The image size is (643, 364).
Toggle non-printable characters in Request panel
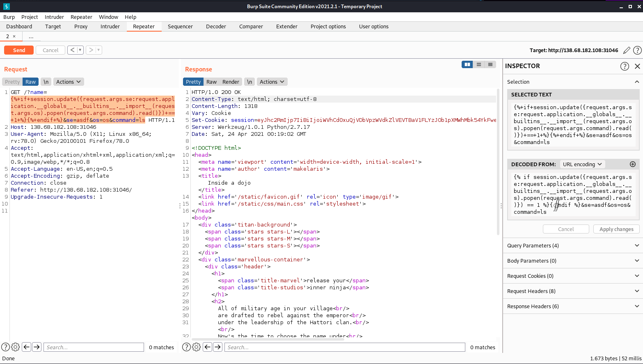click(46, 82)
